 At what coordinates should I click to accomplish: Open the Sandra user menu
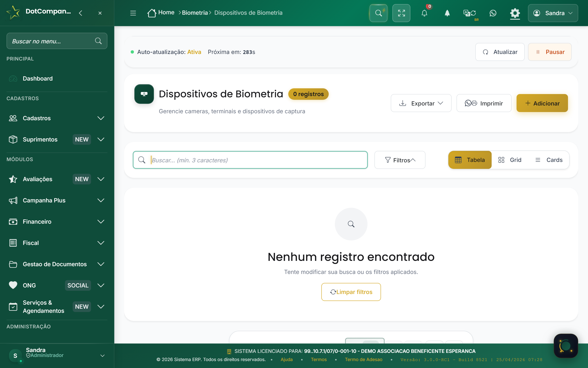pos(553,13)
